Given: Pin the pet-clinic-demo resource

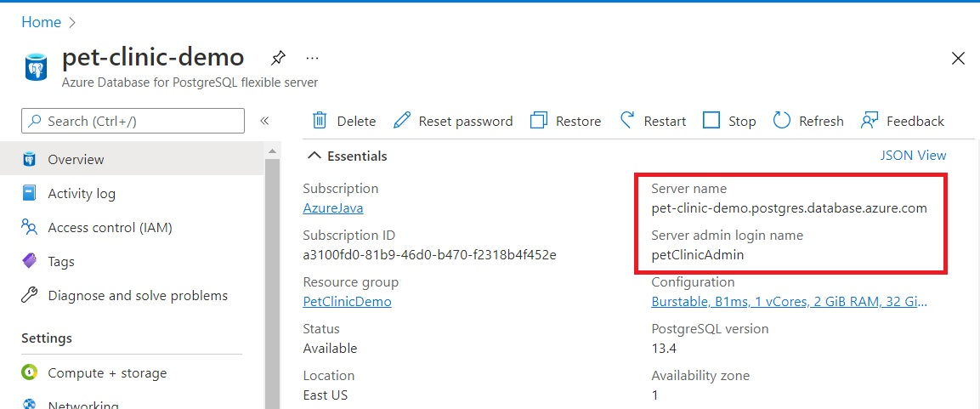Looking at the screenshot, I should 277,58.
